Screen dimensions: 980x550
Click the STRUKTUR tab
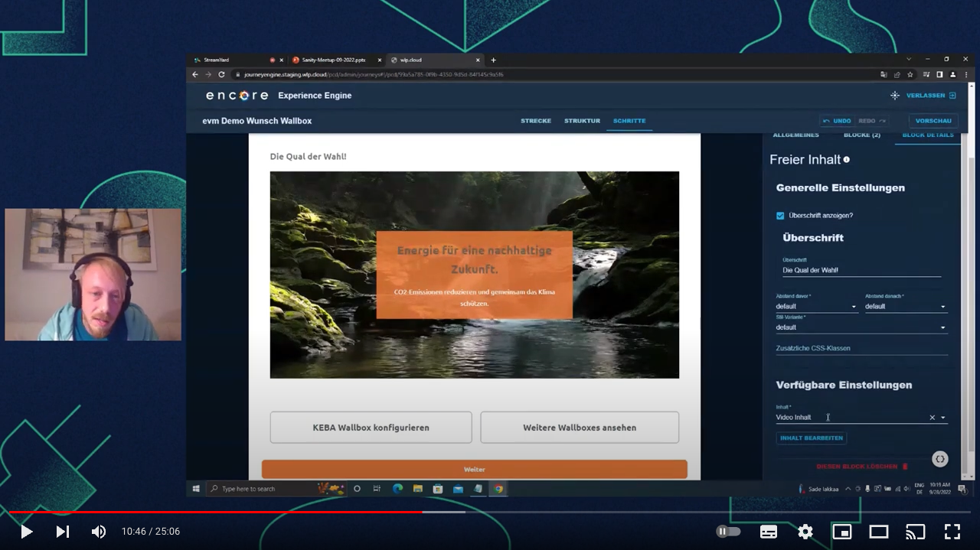tap(582, 121)
